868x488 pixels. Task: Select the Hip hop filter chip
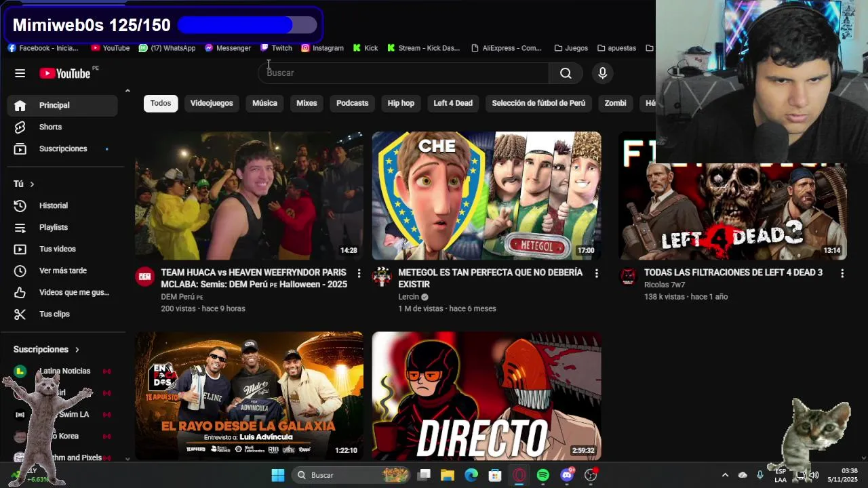click(401, 103)
